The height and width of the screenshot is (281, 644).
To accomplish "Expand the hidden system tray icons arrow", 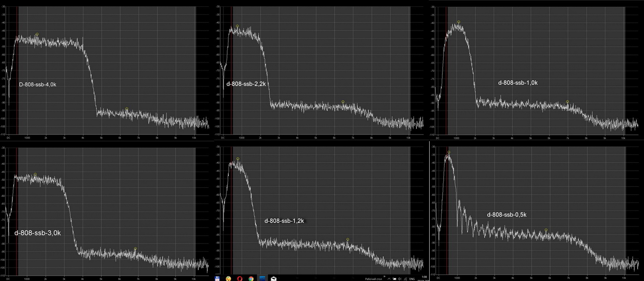I will point(389,279).
